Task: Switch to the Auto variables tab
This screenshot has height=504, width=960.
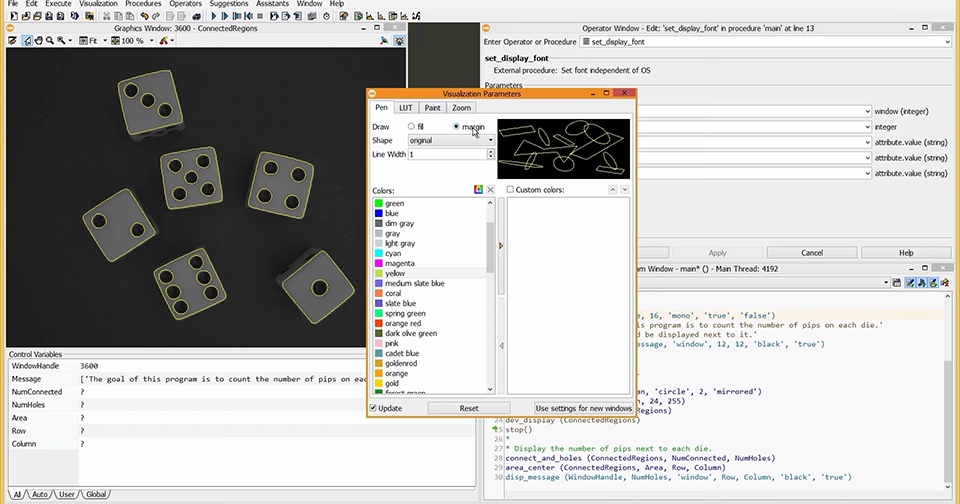Action: [40, 494]
